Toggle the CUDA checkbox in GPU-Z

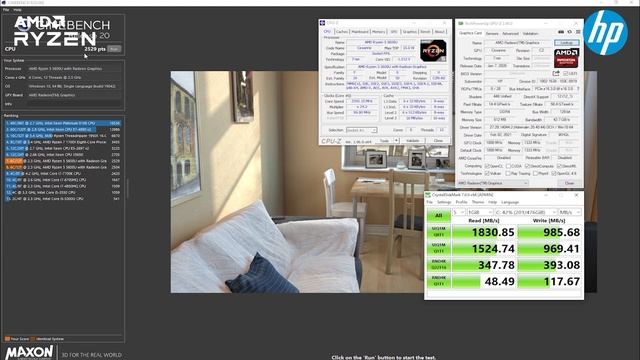(508, 166)
